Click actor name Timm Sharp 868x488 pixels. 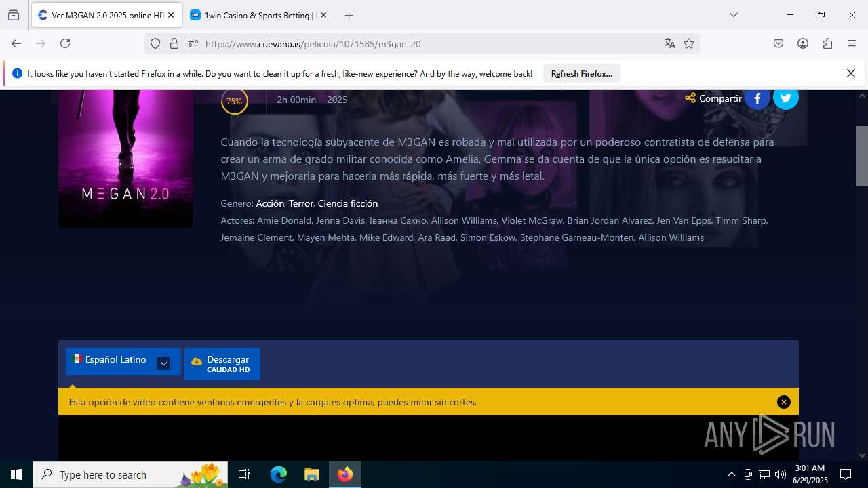point(741,220)
